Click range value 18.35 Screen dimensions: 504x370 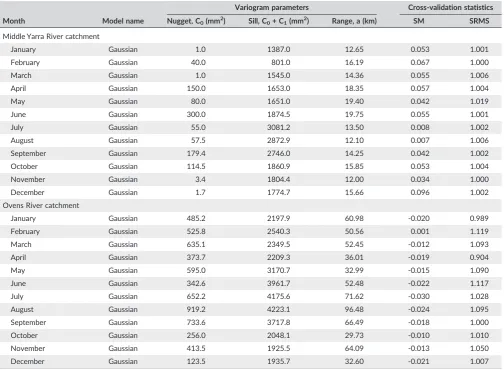(354, 88)
